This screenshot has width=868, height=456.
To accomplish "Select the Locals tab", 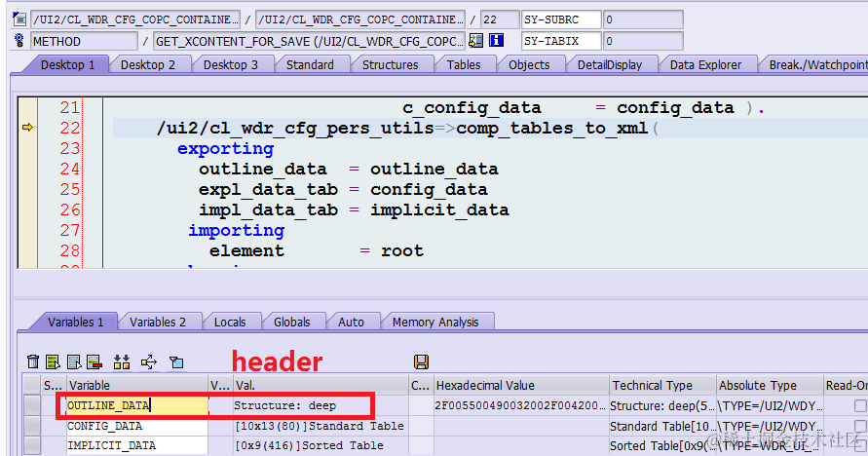I will click(x=230, y=323).
